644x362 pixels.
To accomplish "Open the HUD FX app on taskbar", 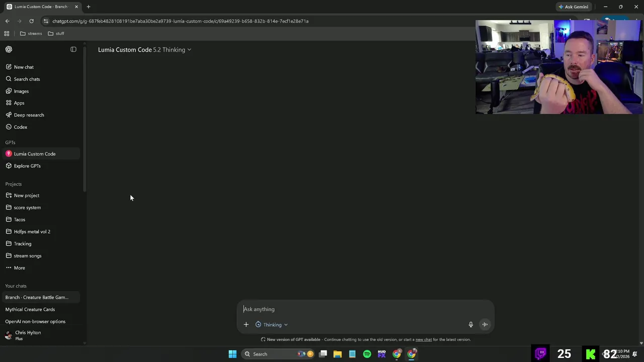I will pos(382,354).
